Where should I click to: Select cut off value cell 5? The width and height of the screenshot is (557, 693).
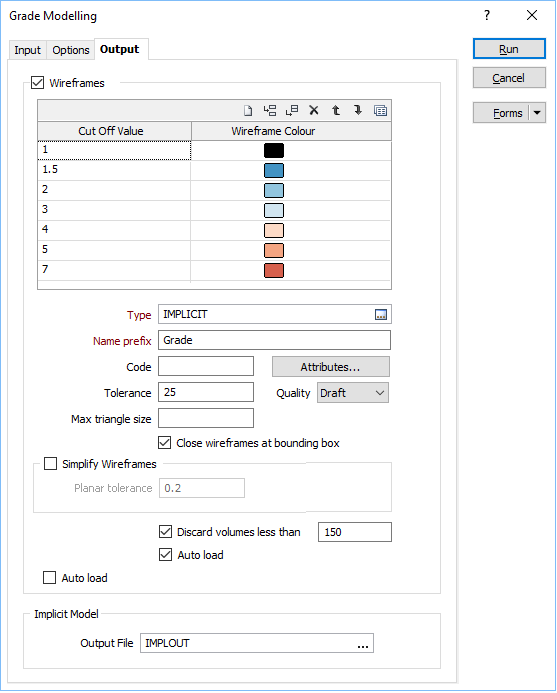tap(114, 250)
